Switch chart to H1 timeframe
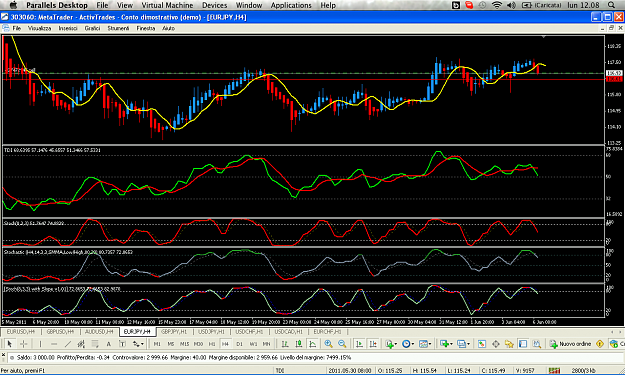This screenshot has width=625, height=375. pos(212,344)
